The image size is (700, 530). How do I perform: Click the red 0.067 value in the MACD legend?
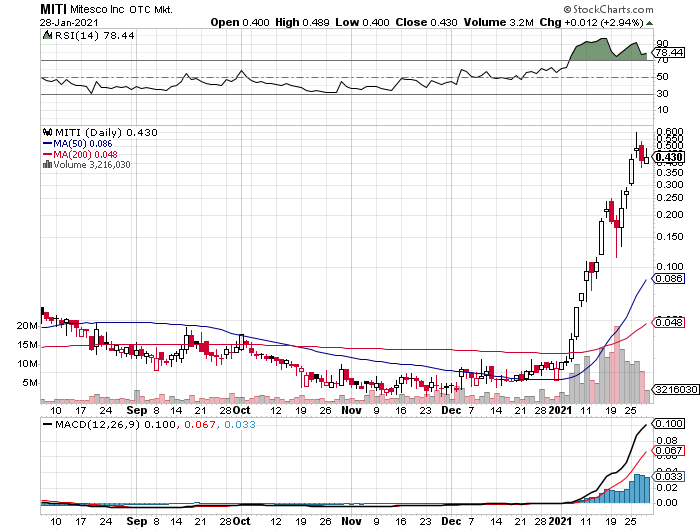(200, 425)
